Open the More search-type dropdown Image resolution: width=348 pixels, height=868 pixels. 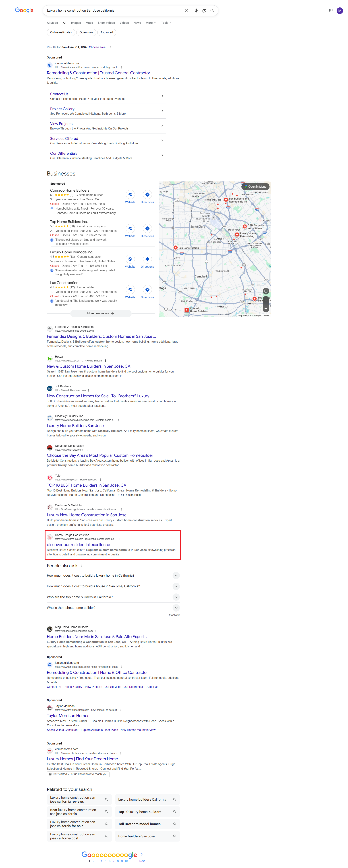tap(151, 23)
